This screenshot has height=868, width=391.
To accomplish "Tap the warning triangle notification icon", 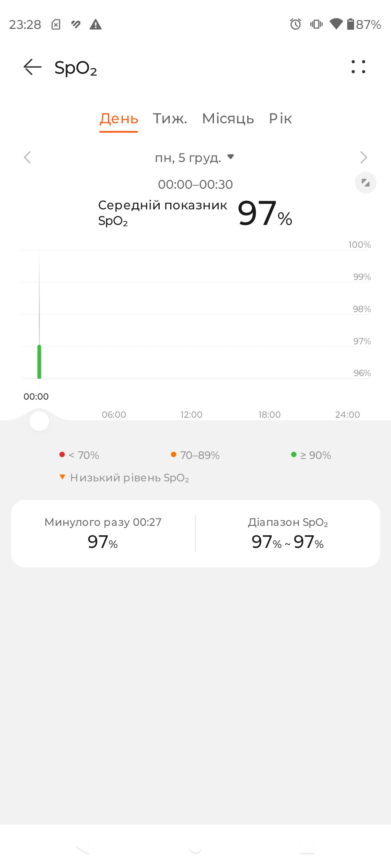I will (x=96, y=24).
